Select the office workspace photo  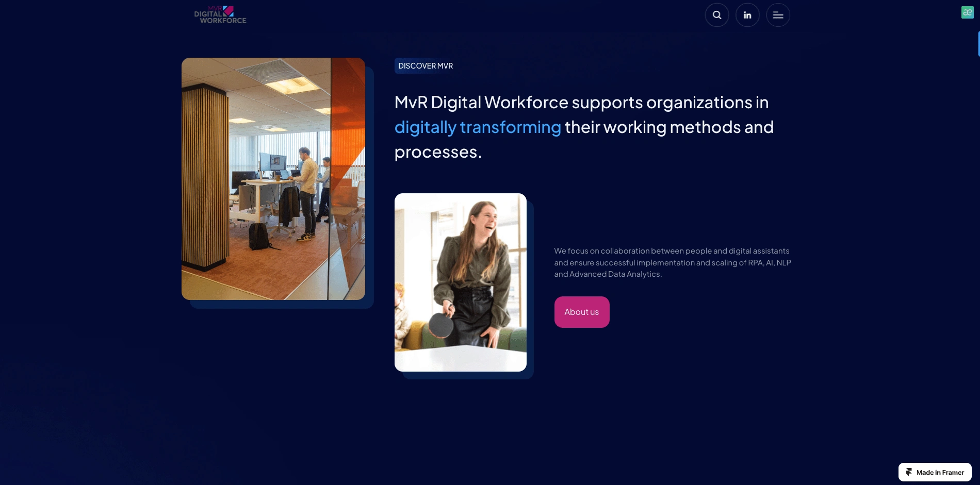pos(273,179)
